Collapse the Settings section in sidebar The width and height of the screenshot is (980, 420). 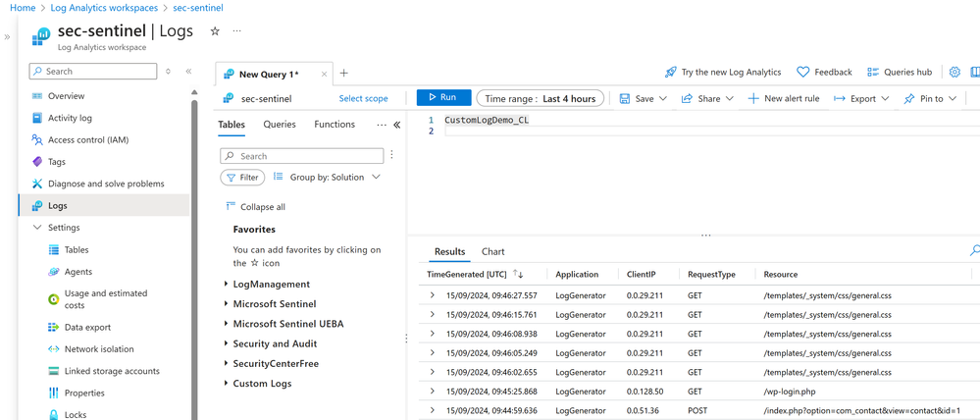coord(35,228)
